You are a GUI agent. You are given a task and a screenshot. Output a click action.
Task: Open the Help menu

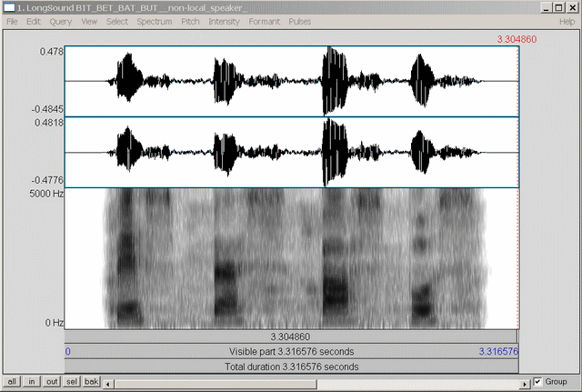(567, 21)
